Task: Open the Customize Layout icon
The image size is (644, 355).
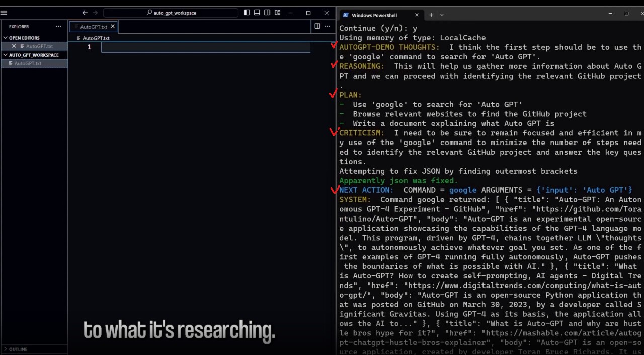Action: pyautogui.click(x=277, y=13)
